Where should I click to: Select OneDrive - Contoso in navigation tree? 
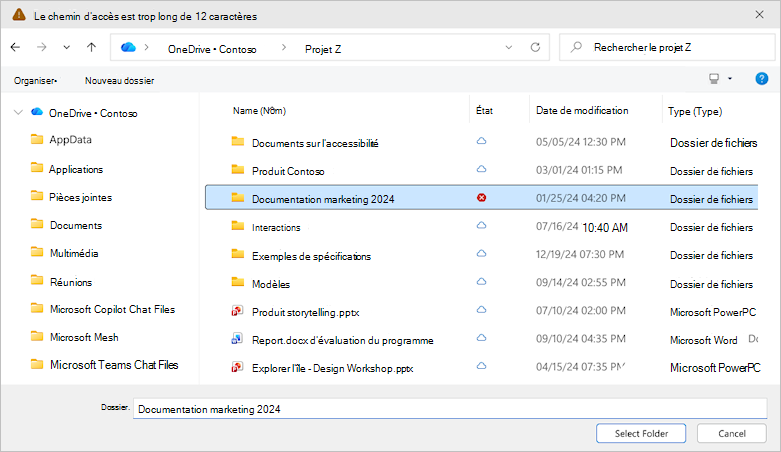[x=93, y=114]
